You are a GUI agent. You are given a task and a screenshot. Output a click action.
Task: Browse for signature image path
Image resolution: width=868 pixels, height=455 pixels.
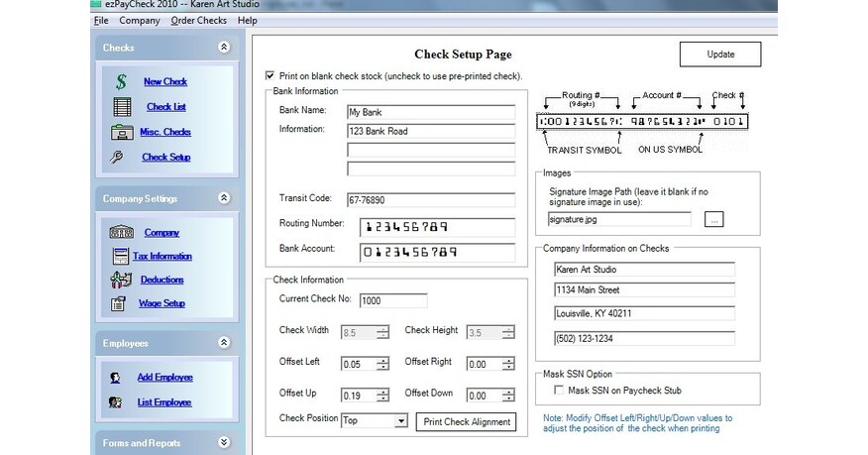point(714,220)
